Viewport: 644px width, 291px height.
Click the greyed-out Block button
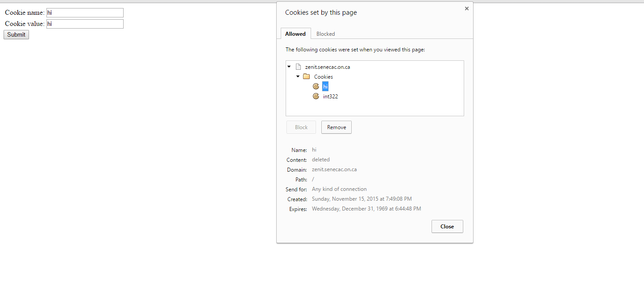click(x=301, y=127)
